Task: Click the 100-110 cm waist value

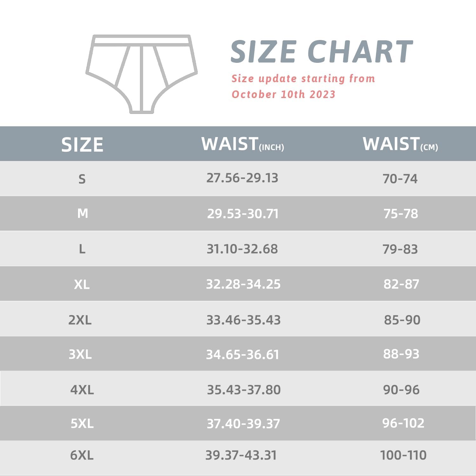Action: (403, 455)
